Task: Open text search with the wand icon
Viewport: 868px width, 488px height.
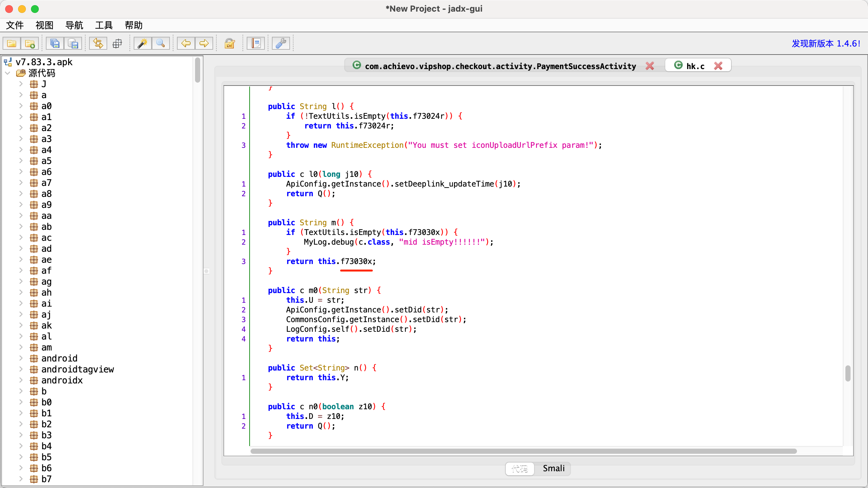Action: click(142, 44)
